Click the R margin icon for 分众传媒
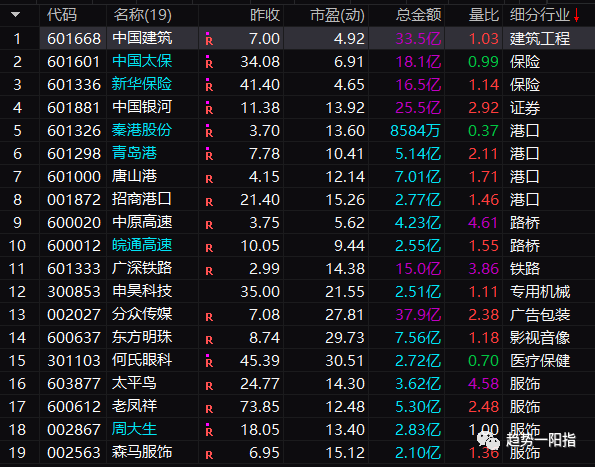Image resolution: width=595 pixels, height=467 pixels. click(x=209, y=317)
